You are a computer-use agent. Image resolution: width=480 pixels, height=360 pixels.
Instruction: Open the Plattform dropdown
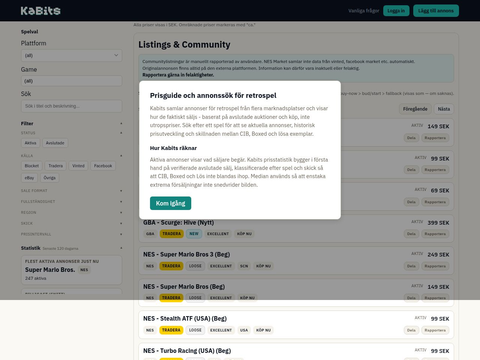(x=71, y=55)
